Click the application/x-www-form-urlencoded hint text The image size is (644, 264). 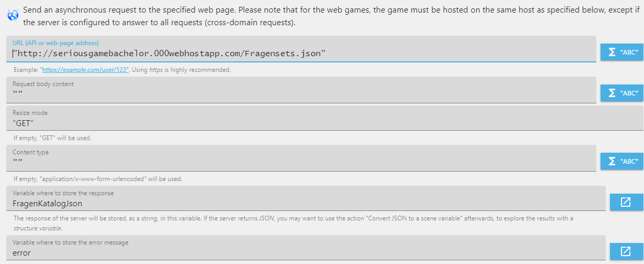coord(98,179)
